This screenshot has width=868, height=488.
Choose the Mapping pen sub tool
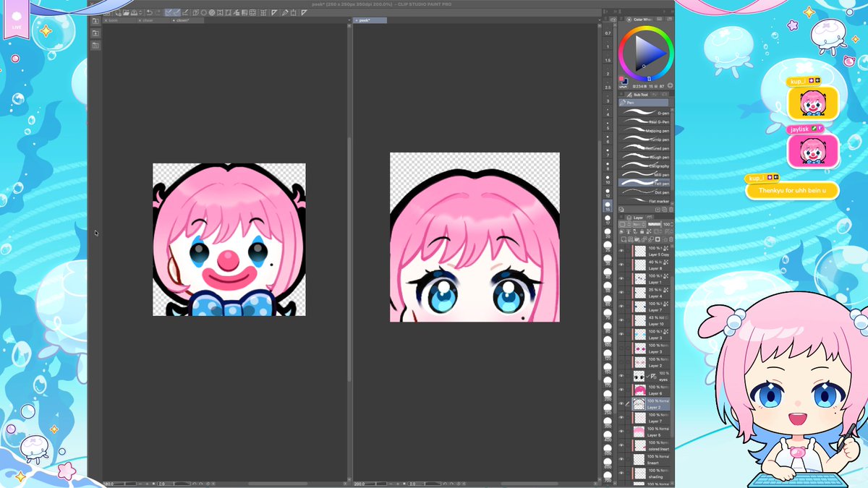[x=644, y=130]
